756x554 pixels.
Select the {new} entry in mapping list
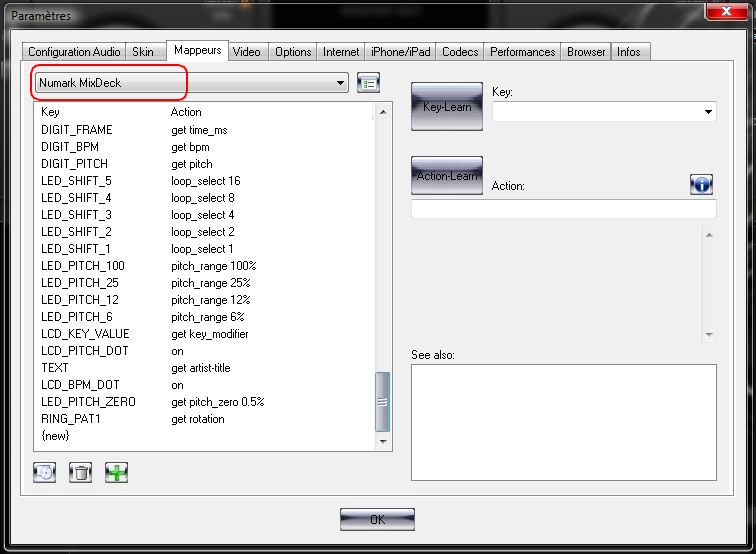click(x=55, y=436)
